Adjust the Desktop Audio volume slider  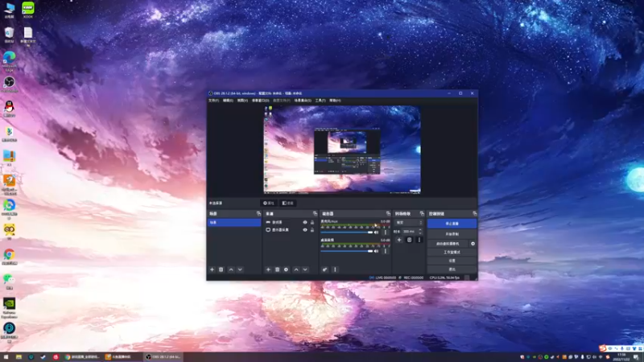coord(346,251)
